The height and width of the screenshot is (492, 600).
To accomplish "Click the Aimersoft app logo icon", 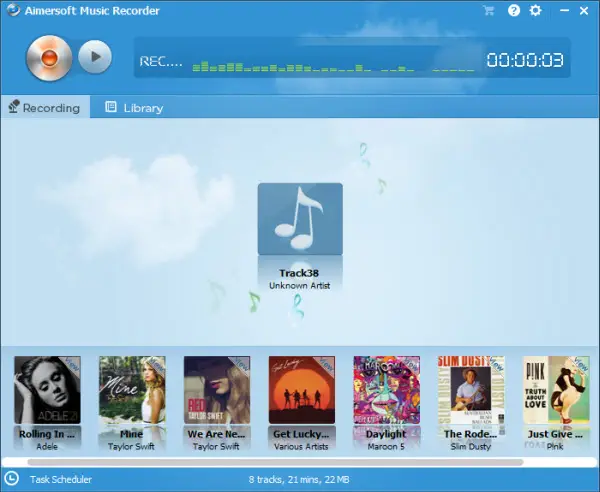I will (13, 10).
